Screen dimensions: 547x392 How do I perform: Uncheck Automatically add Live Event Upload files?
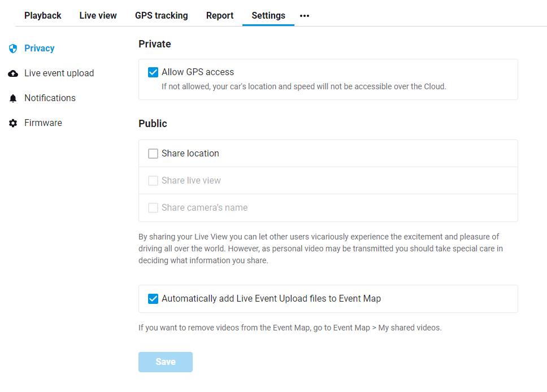(x=153, y=299)
